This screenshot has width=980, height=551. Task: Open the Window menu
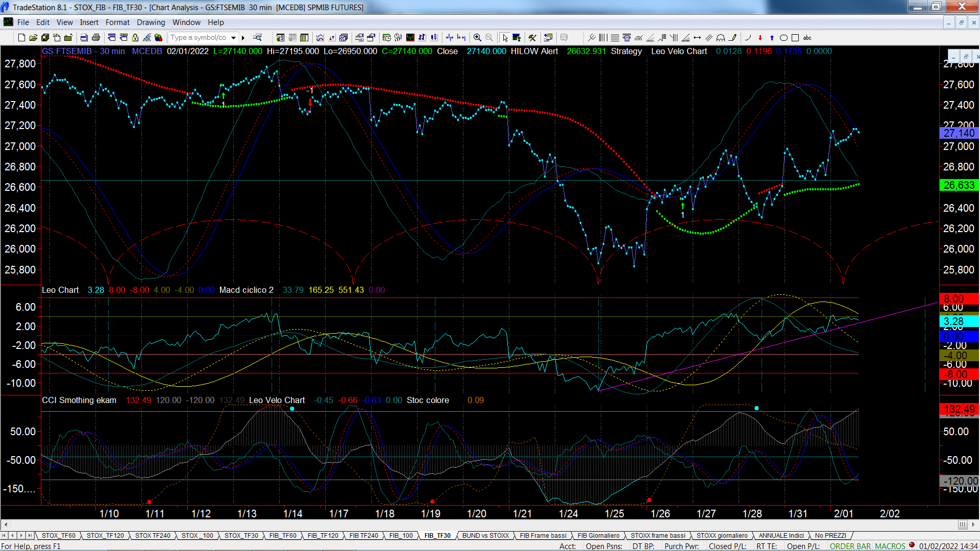[187, 22]
